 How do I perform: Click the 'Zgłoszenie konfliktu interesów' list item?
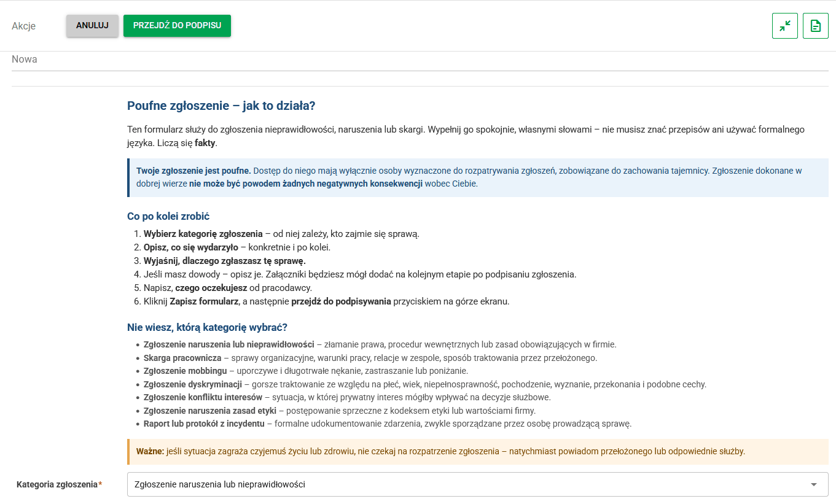point(347,397)
